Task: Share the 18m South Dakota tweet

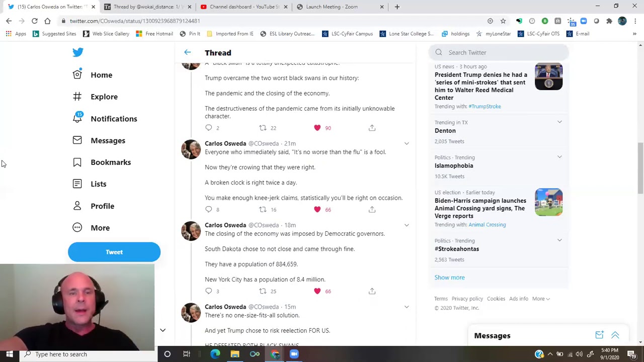Action: [372, 291]
